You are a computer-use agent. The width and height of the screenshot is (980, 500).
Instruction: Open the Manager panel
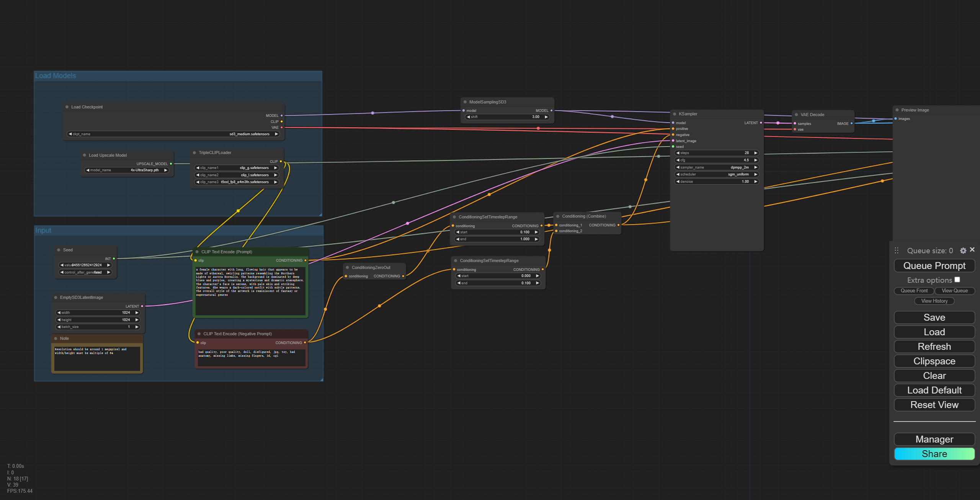tap(933, 439)
